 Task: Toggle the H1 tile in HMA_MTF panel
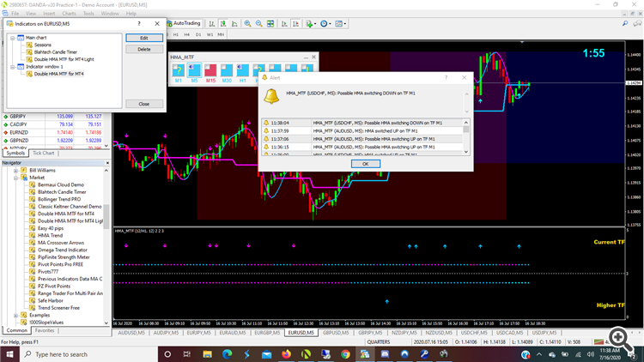click(x=243, y=70)
